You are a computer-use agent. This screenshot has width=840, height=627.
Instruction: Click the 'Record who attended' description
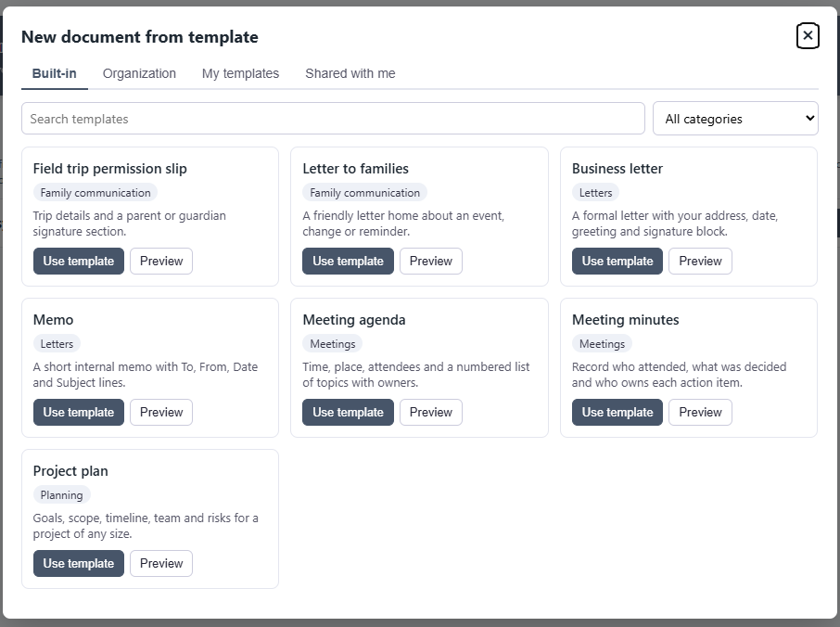[679, 375]
